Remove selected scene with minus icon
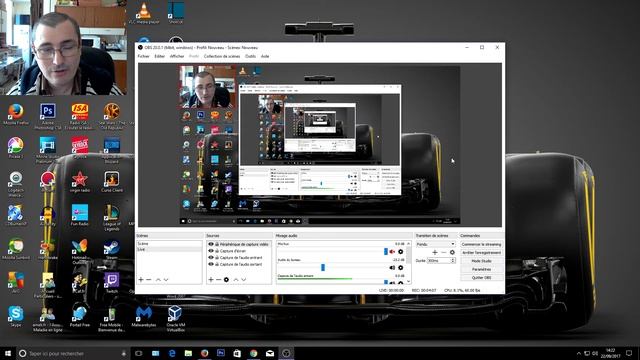640x360 pixels. pyautogui.click(x=149, y=280)
